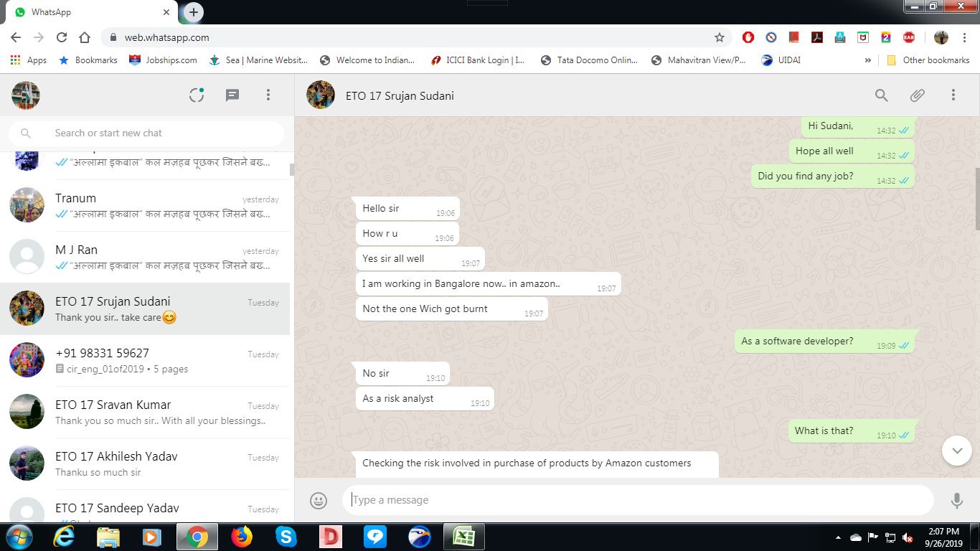Click the chat list scrollbar
Screen dimensions: 980x551
point(292,170)
